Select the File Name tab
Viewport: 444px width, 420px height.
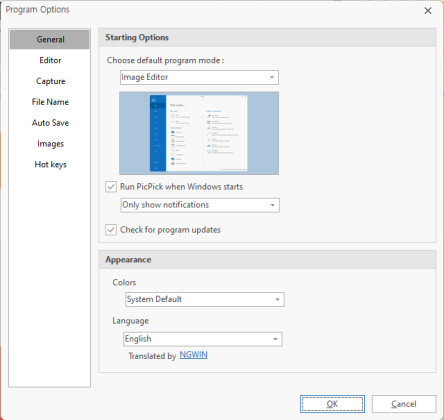pyautogui.click(x=50, y=102)
